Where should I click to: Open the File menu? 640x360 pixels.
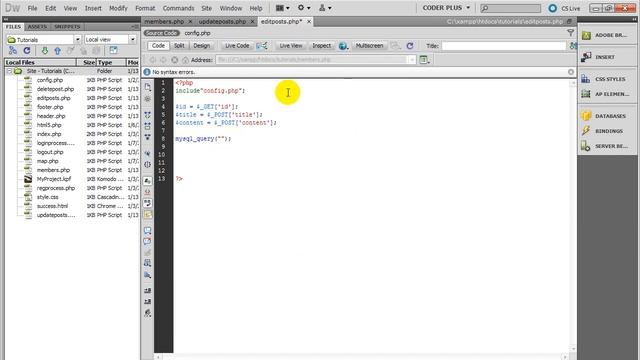coord(32,8)
